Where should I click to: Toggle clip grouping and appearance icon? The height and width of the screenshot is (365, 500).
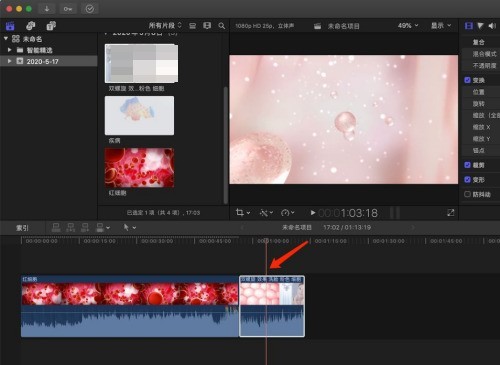(192, 26)
